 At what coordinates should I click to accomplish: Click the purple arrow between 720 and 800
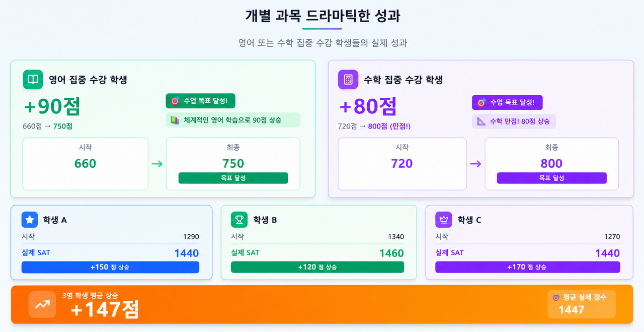pos(475,164)
